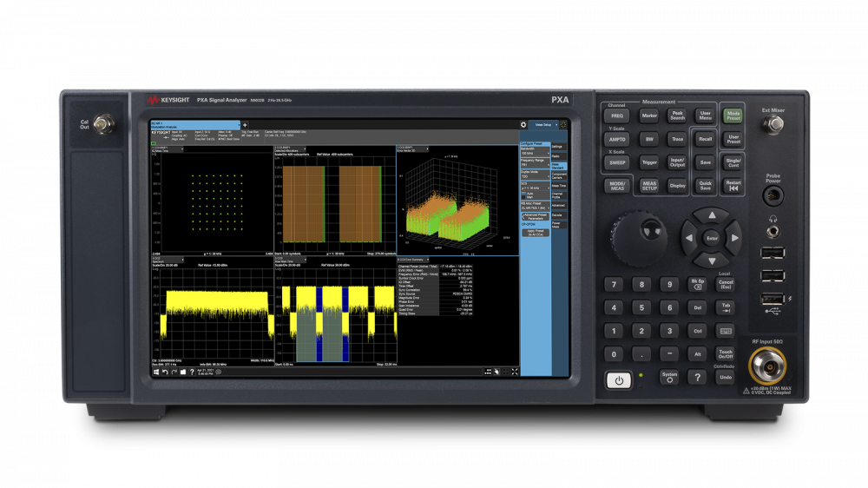Open settings with the gear icon

(523, 125)
